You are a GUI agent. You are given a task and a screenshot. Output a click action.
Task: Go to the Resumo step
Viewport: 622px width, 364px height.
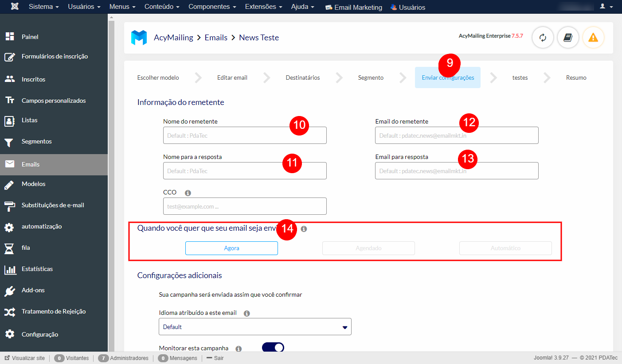point(576,77)
